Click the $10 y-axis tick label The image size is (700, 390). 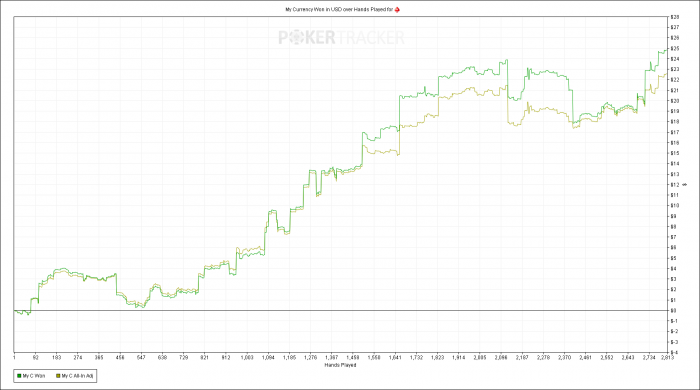point(675,206)
